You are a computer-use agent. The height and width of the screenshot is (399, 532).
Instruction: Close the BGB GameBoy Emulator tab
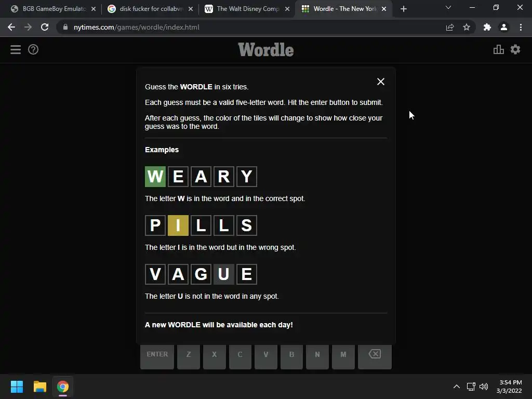[x=94, y=9]
